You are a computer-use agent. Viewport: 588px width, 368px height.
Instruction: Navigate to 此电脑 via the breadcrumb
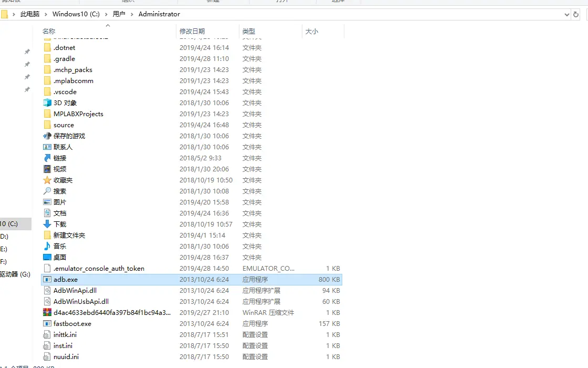[29, 14]
